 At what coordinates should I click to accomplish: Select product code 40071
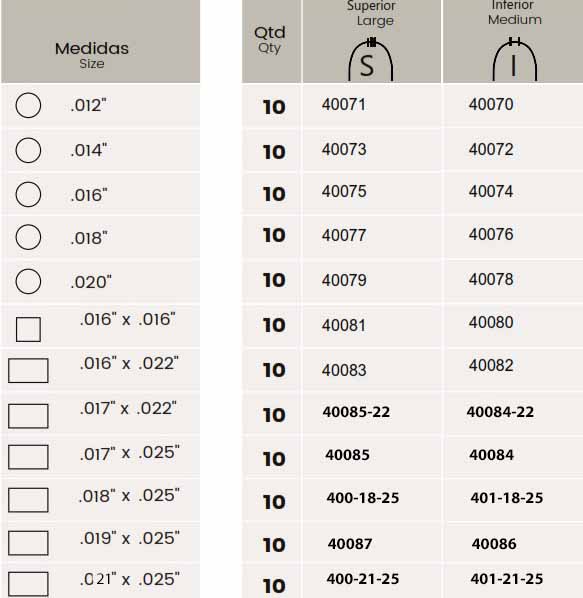pos(344,104)
